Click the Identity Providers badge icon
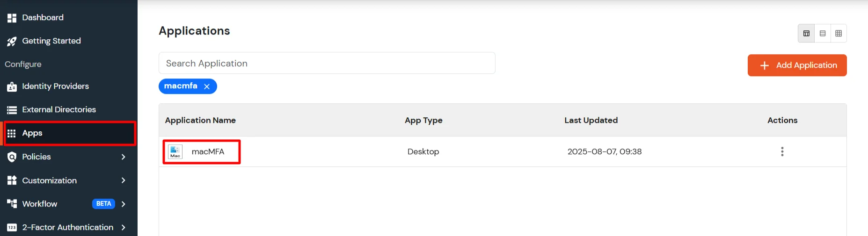This screenshot has height=236, width=868. [x=12, y=86]
